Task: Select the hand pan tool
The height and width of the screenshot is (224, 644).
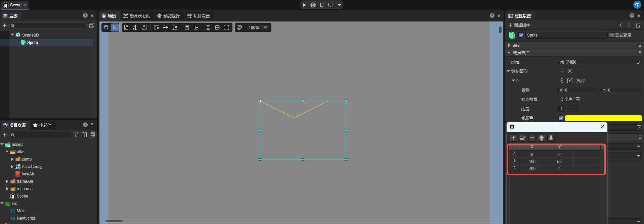Action: coord(106,27)
